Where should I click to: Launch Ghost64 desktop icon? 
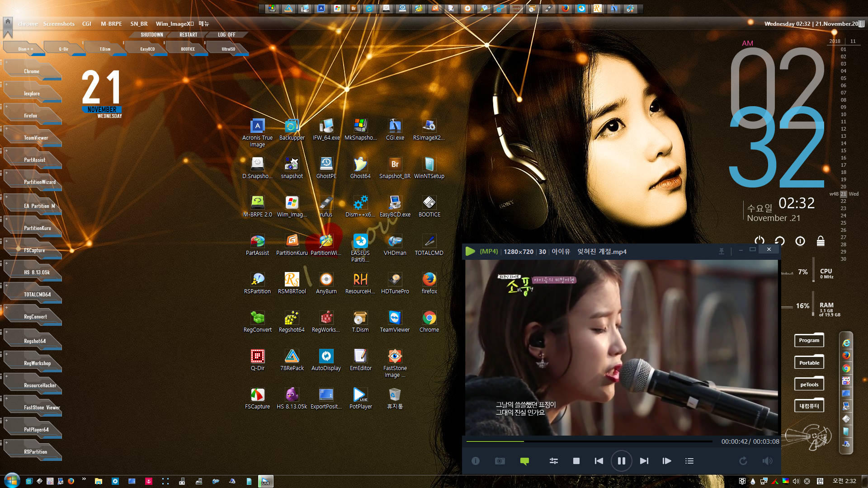point(360,168)
